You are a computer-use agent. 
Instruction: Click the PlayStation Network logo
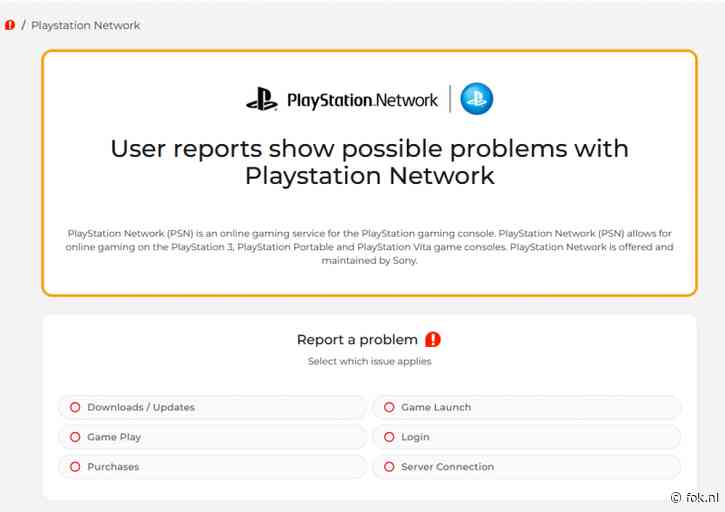point(342,99)
